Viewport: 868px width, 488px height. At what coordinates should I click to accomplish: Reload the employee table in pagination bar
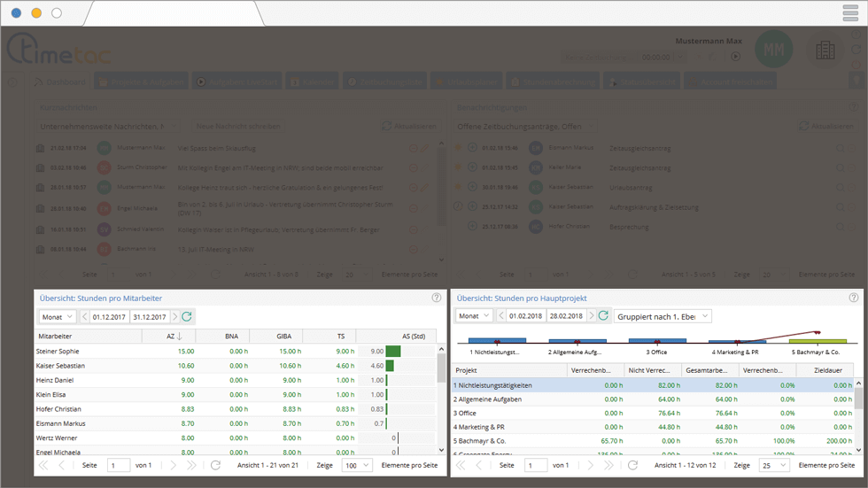215,465
